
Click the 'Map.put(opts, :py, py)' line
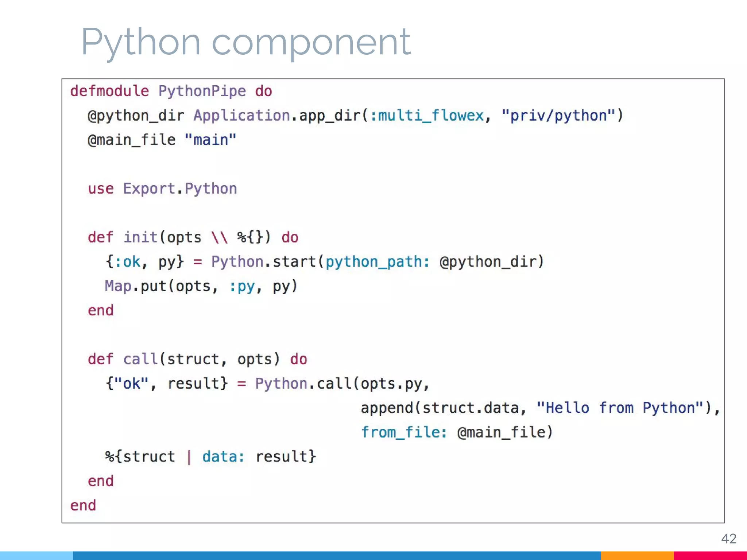pyautogui.click(x=201, y=286)
